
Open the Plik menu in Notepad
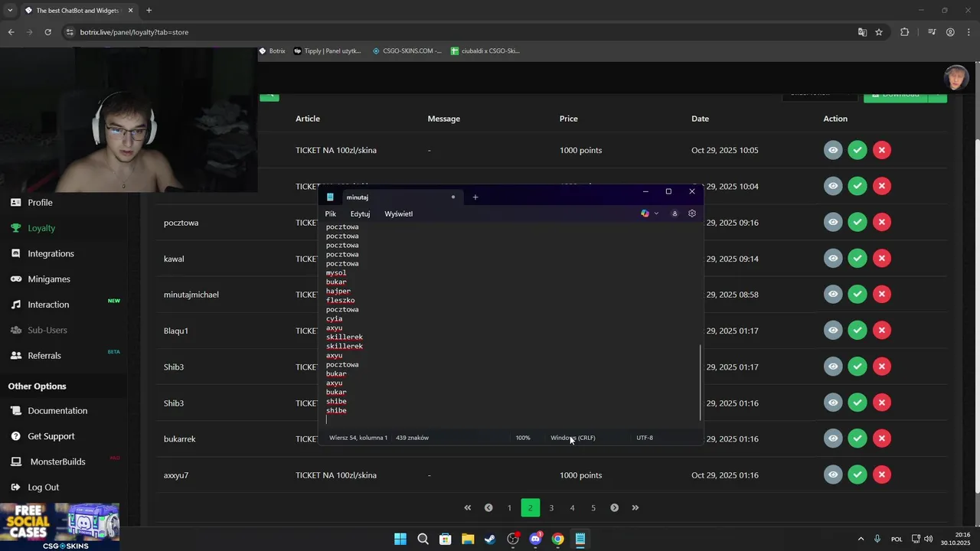pos(331,214)
